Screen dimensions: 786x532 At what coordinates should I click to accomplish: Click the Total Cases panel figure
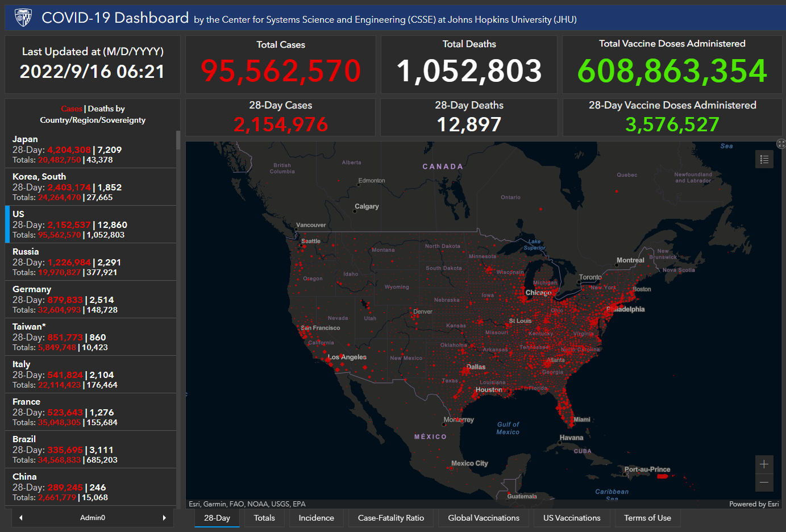pyautogui.click(x=281, y=70)
